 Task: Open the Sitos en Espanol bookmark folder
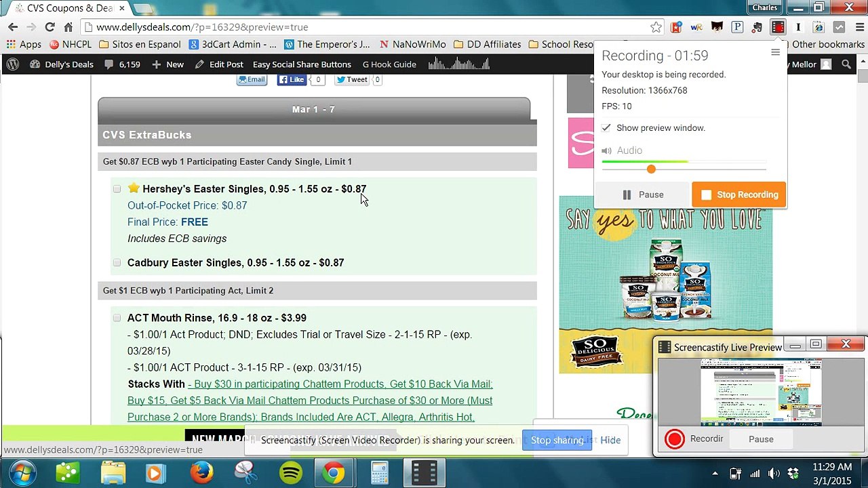140,45
